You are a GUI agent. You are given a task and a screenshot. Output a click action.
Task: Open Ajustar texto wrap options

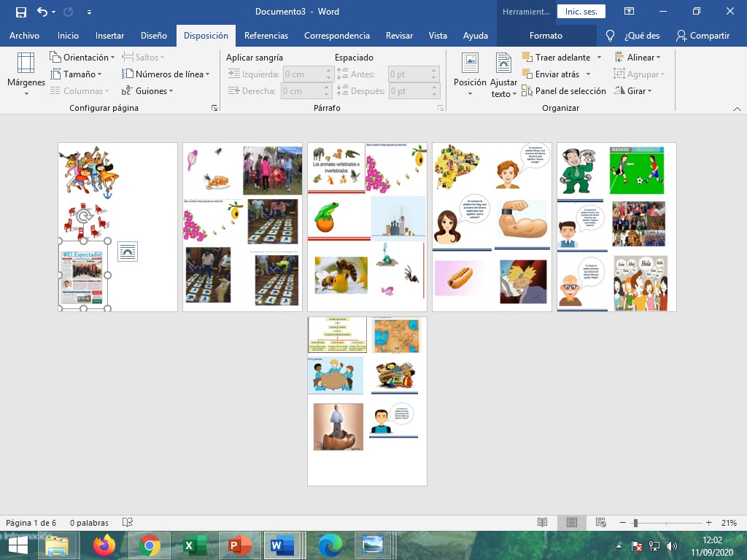point(503,74)
